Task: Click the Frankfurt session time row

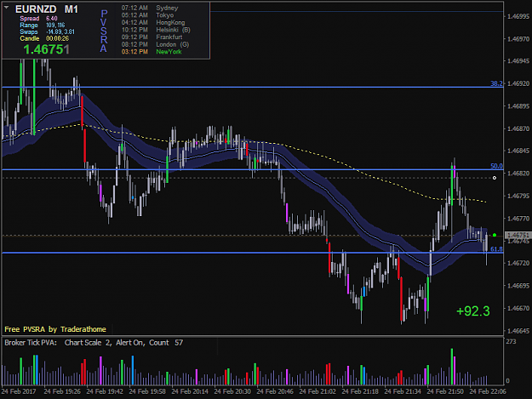Action: [x=152, y=37]
